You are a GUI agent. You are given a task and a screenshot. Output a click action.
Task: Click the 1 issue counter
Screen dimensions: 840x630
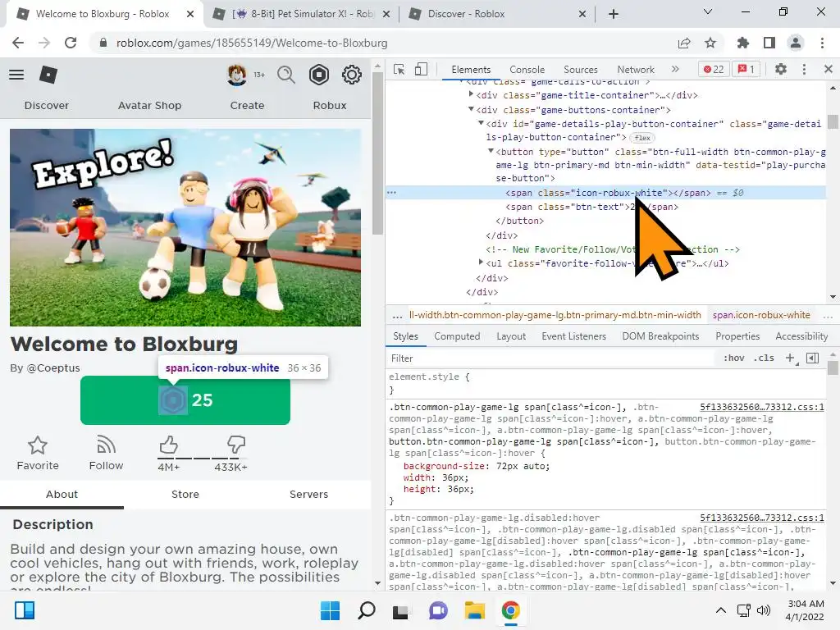pyautogui.click(x=746, y=69)
